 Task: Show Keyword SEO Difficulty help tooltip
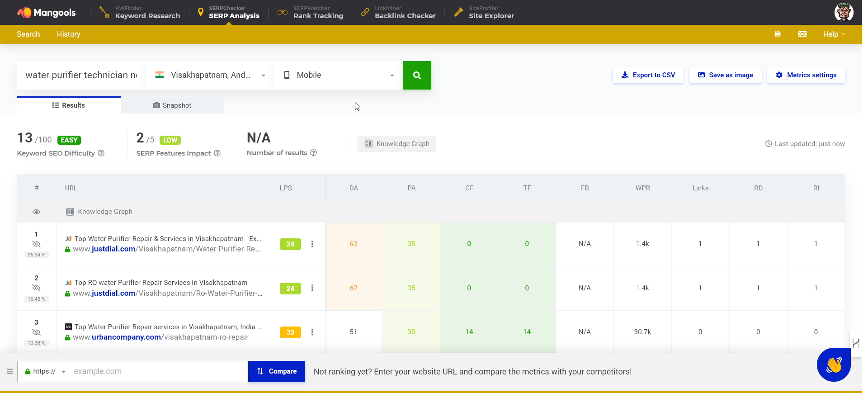point(101,153)
